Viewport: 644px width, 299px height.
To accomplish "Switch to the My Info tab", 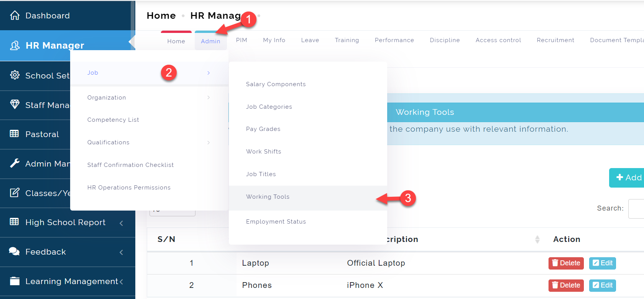I will (x=274, y=40).
